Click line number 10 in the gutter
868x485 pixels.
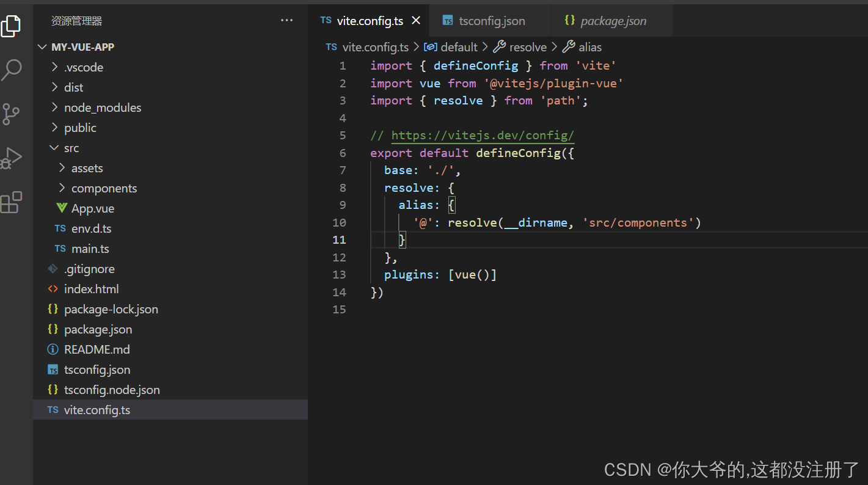coord(339,222)
